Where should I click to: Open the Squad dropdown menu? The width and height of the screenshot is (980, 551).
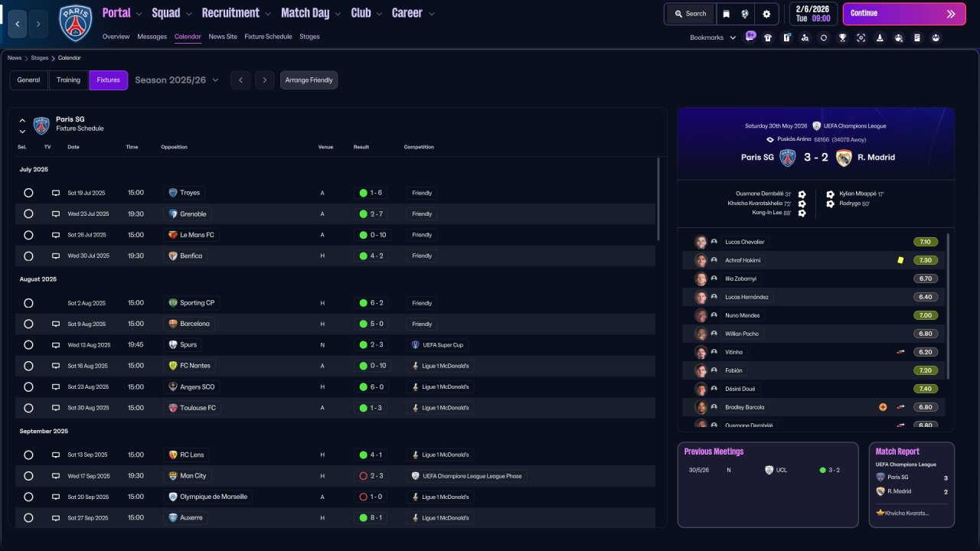click(173, 13)
